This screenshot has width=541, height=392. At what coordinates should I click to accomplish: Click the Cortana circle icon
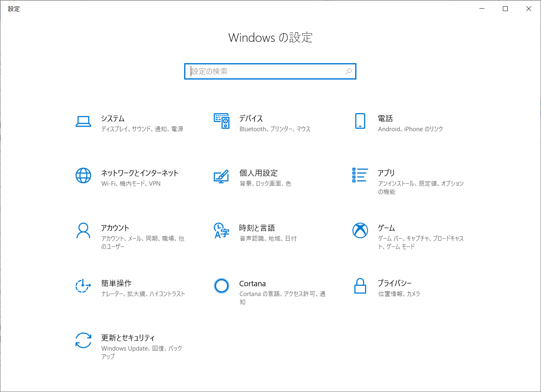point(221,285)
